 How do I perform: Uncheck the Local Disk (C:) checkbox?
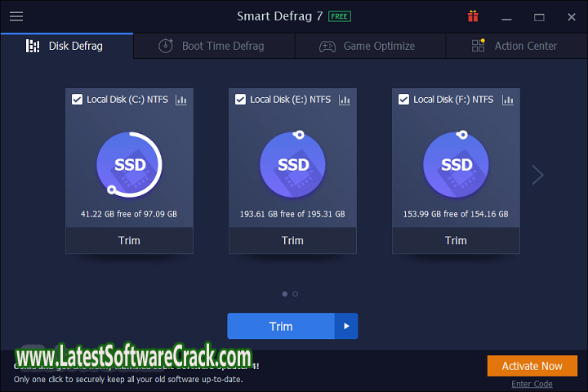point(77,100)
